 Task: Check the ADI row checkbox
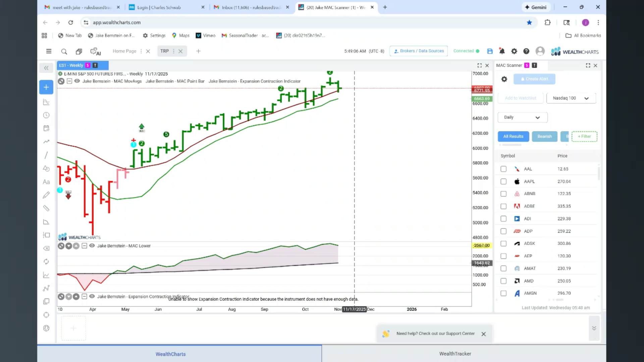tap(503, 219)
